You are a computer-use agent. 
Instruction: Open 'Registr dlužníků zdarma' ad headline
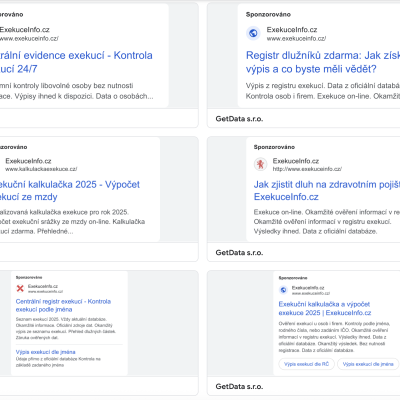pos(323,62)
